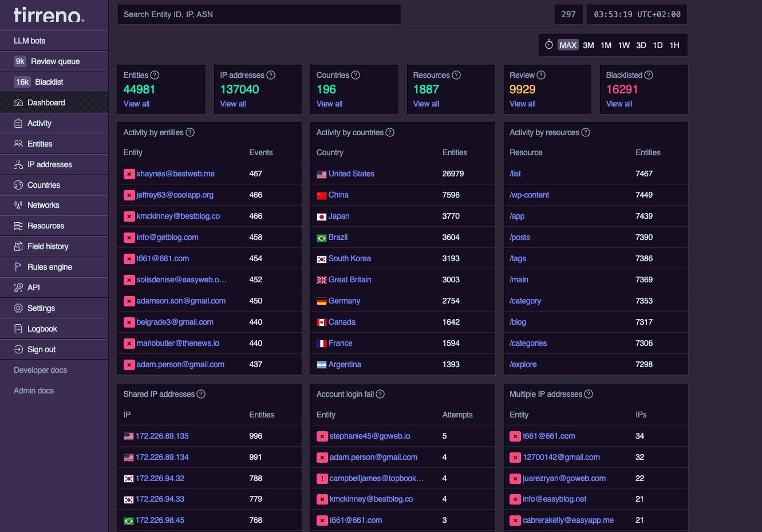Open the Rules engine flag icon
Screen dimensions: 762x532
pos(18,267)
